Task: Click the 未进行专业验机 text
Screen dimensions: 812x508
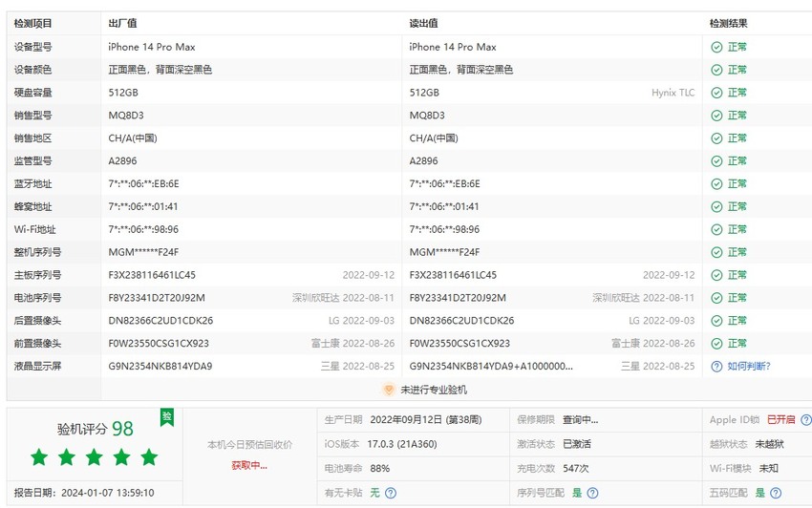Action: click(x=434, y=390)
